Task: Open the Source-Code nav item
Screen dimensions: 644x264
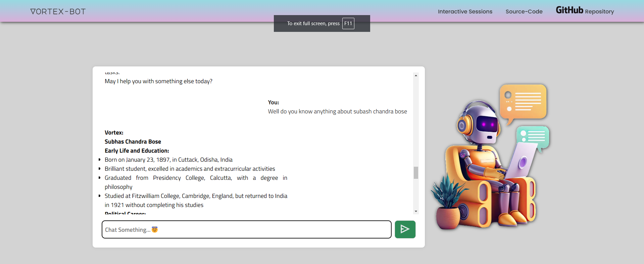Action: click(524, 11)
